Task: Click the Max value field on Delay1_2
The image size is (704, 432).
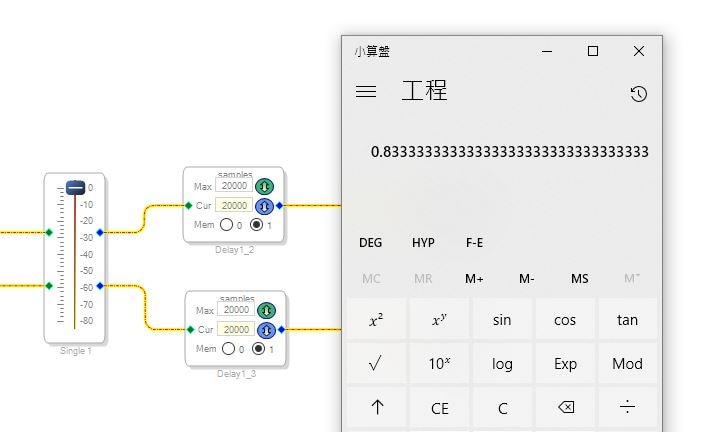Action: click(234, 185)
